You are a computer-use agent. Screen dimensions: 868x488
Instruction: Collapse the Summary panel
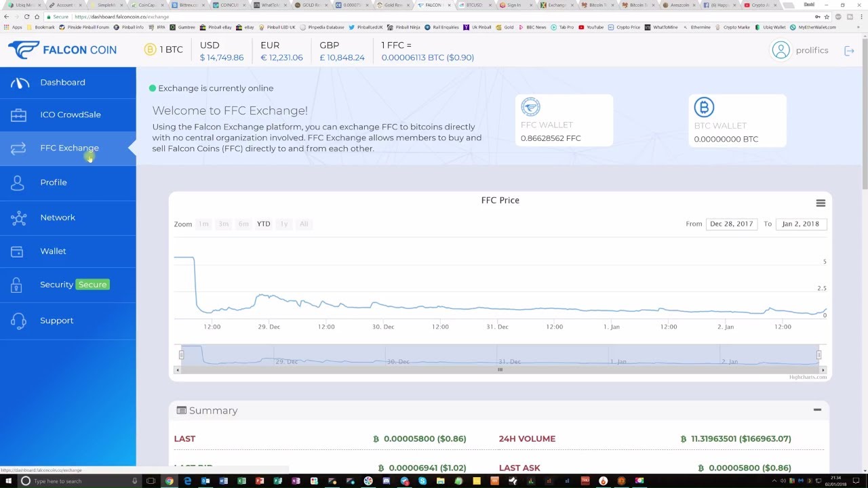click(x=817, y=410)
